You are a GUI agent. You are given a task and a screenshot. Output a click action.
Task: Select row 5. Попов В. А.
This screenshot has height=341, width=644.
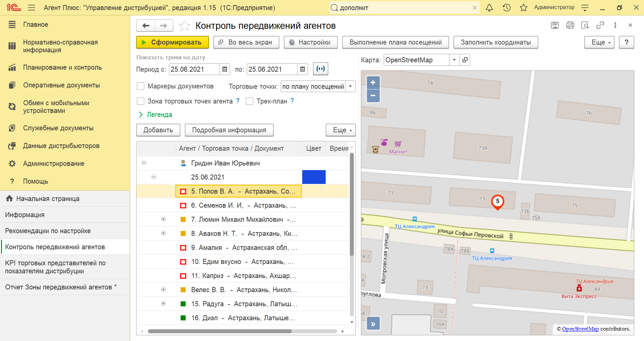pos(238,191)
